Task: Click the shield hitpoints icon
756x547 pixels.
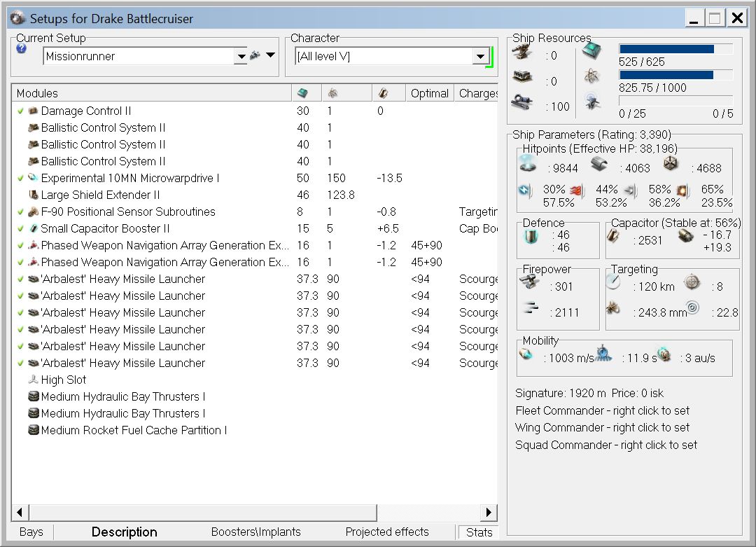Action: tap(527, 165)
